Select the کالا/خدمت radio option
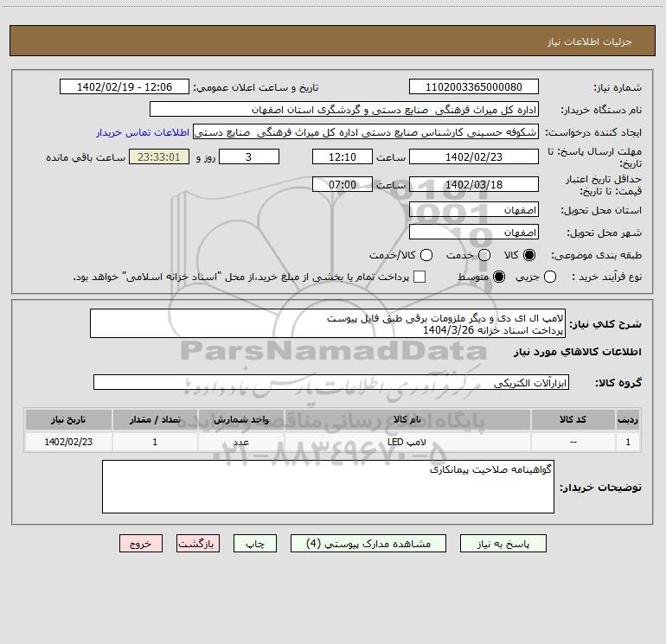 pyautogui.click(x=426, y=255)
